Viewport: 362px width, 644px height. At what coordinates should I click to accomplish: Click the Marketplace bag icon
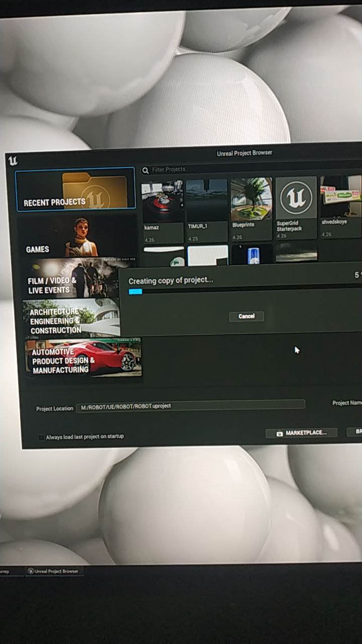[279, 434]
